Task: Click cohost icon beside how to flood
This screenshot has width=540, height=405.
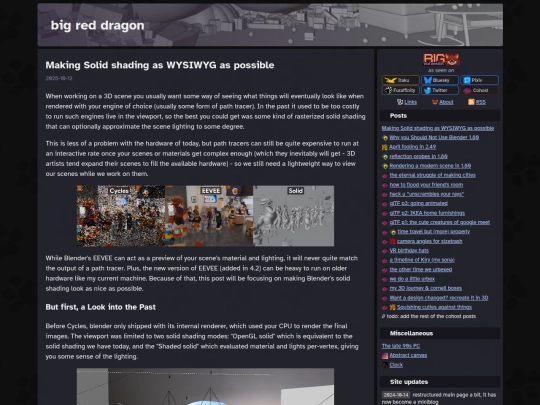Action: pos(385,185)
